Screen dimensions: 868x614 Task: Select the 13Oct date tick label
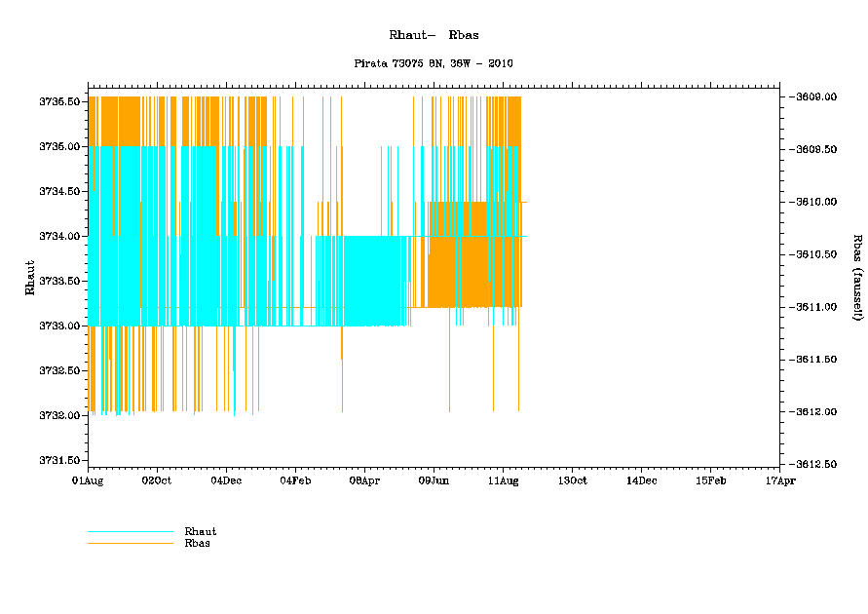tap(572, 480)
